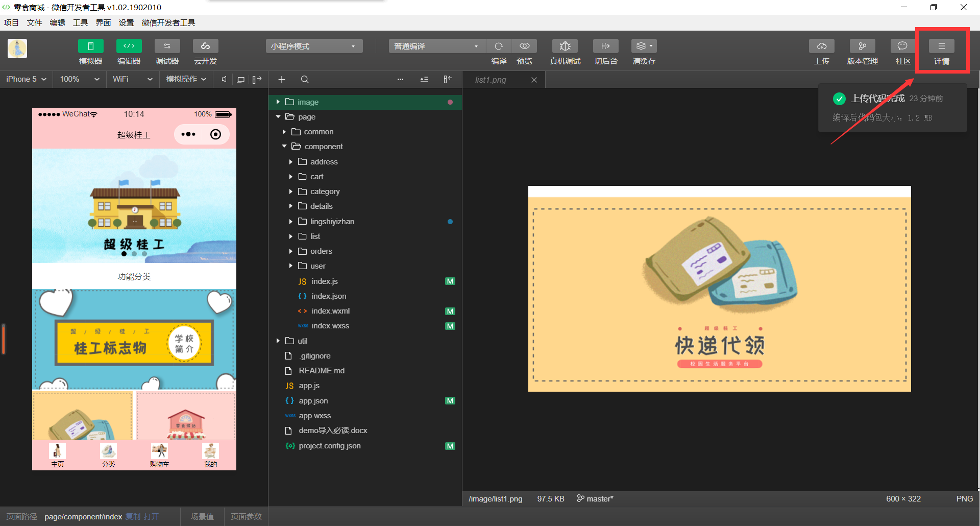This screenshot has height=526, width=980.
Task: Open the 界面 menu
Action: click(103, 22)
